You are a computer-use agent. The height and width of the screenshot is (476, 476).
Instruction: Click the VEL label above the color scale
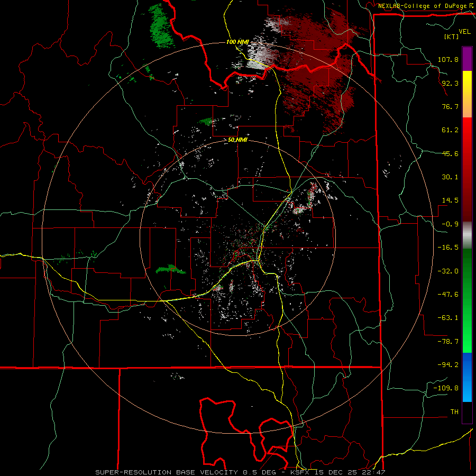click(464, 32)
